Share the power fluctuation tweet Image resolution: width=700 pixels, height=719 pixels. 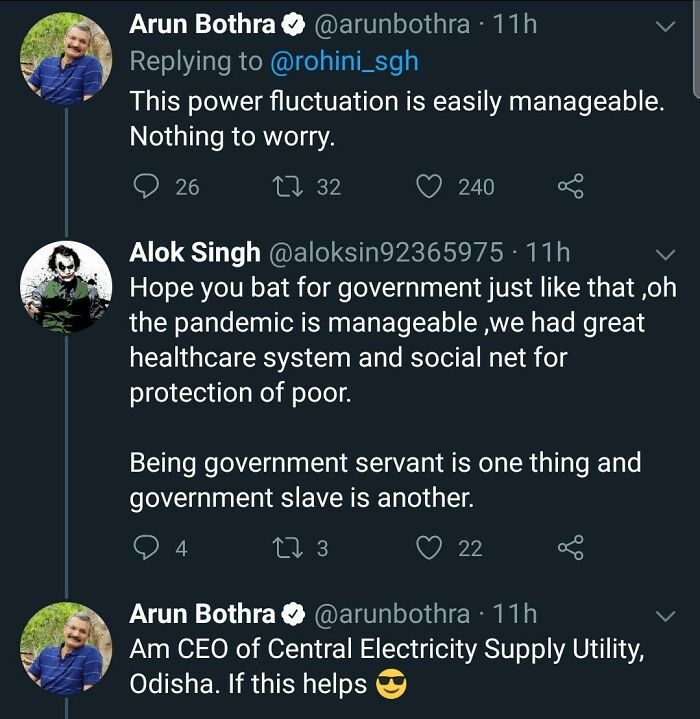[x=569, y=187]
